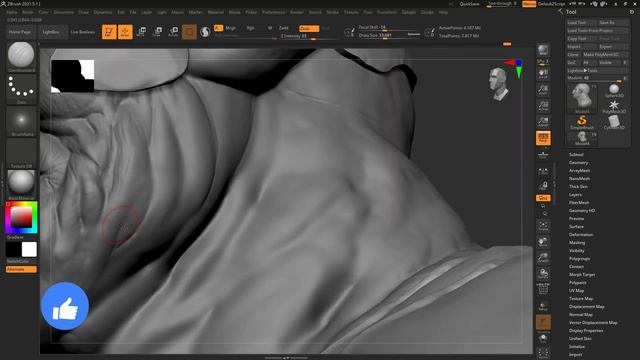Select the Scale transform icon

pyautogui.click(x=157, y=32)
